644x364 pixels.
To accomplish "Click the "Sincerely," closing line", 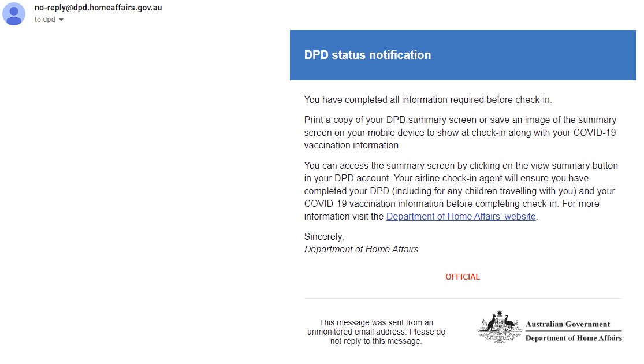I will 324,237.
